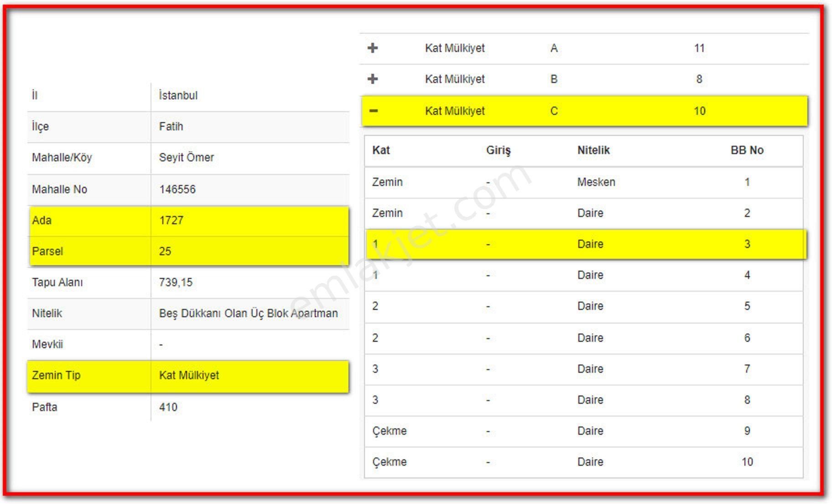Click the Pafta value 410

168,407
